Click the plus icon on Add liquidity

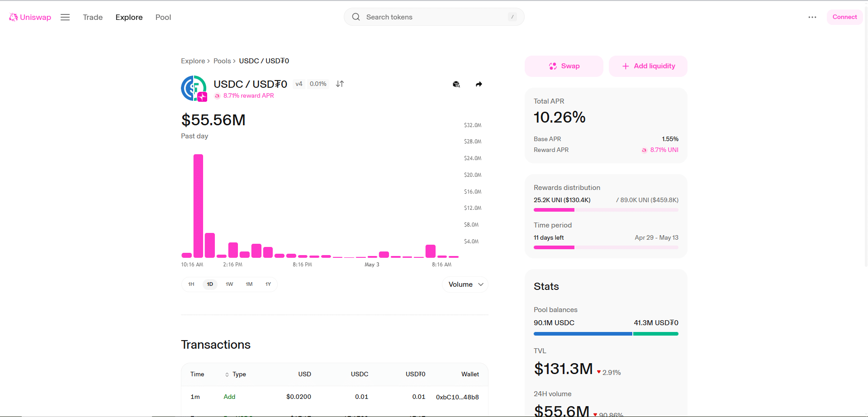[626, 66]
